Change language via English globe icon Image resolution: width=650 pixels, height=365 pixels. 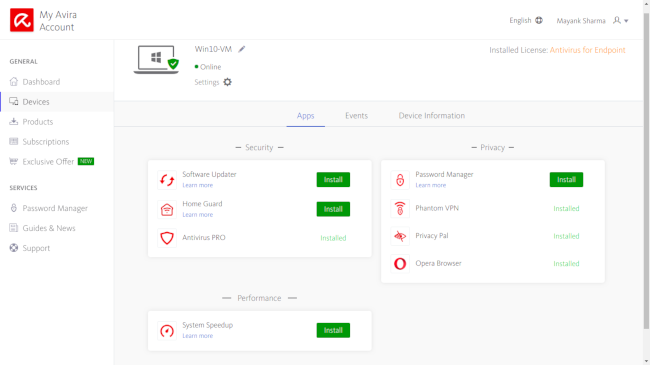(539, 20)
